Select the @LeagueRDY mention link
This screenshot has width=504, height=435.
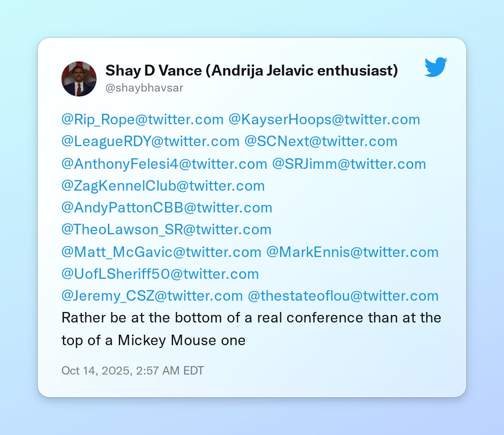(150, 142)
